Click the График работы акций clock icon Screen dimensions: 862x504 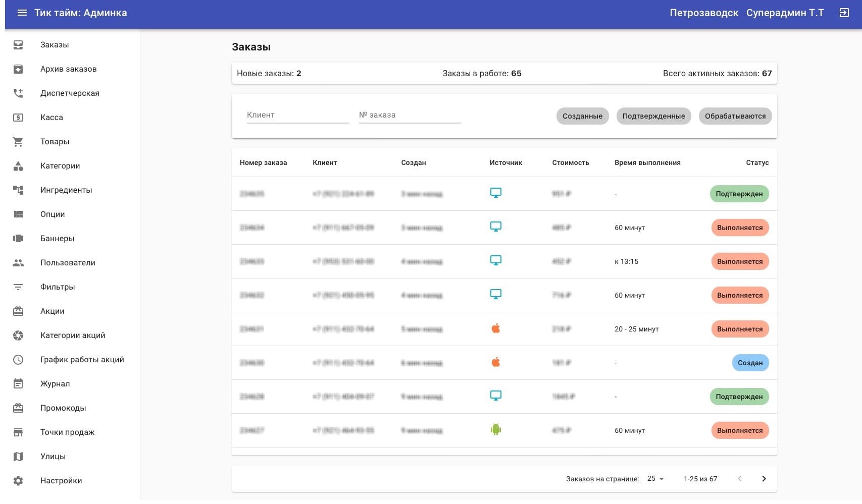(18, 360)
